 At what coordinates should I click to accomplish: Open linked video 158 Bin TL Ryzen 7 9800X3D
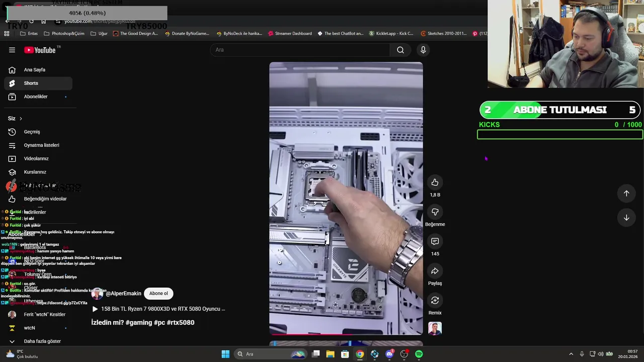pos(158,309)
